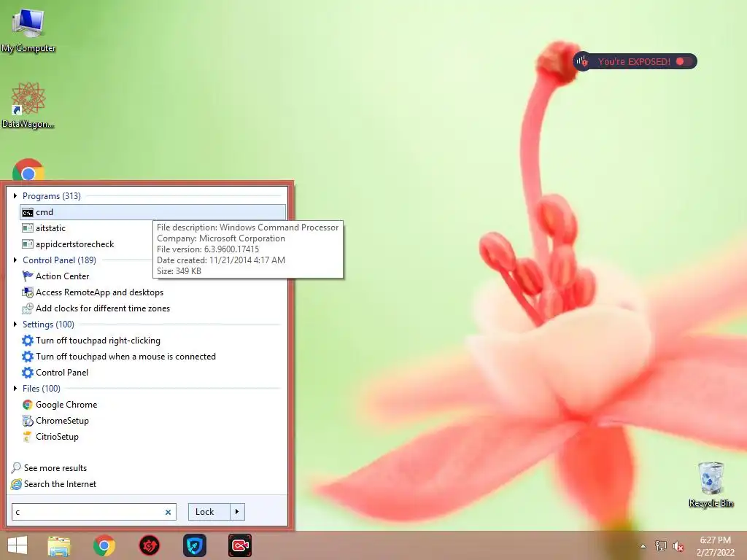The height and width of the screenshot is (560, 747).
Task: Open Google Chrome file result
Action: point(60,405)
